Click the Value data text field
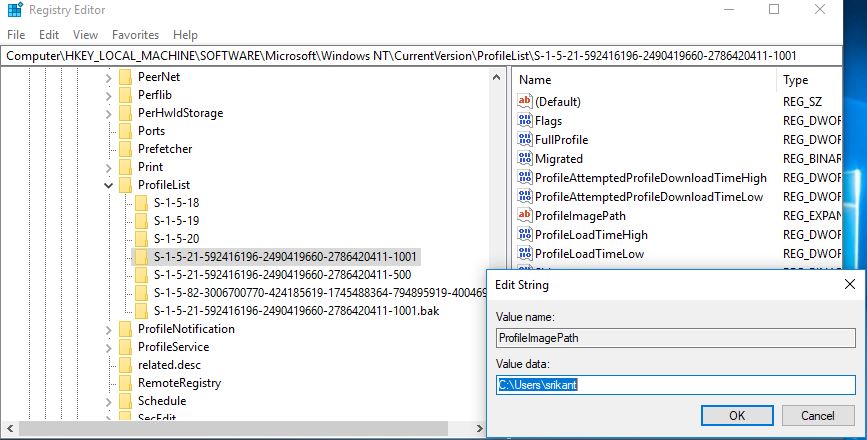This screenshot has width=867, height=440. point(676,385)
